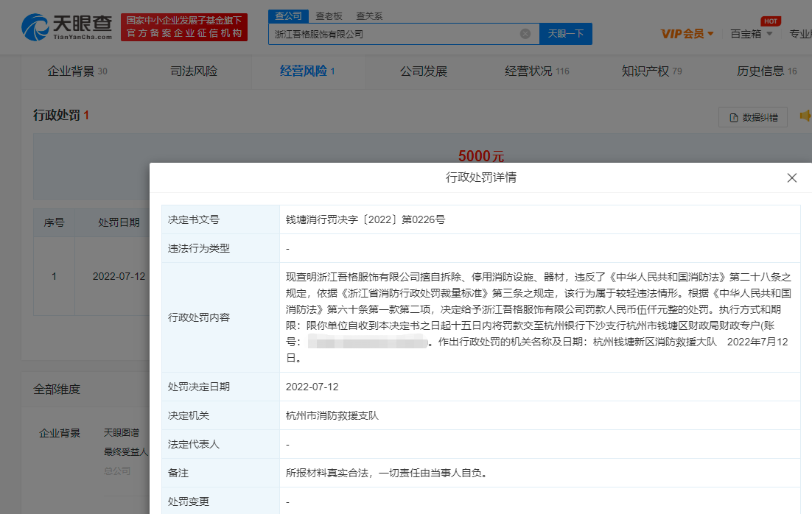This screenshot has height=514, width=812.
Task: Click the 天眼一下 search button
Action: 565,34
